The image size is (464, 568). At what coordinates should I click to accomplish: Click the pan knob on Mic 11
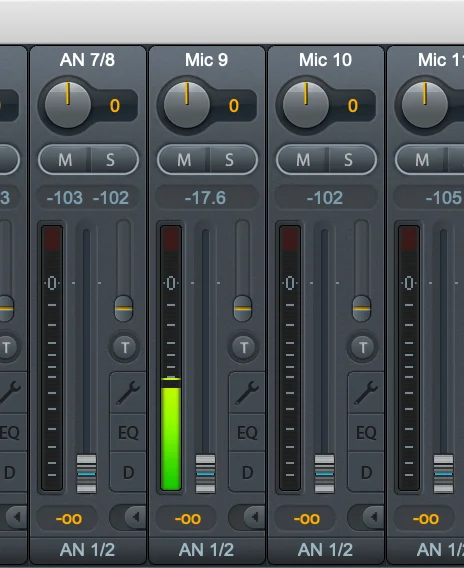pos(425,105)
